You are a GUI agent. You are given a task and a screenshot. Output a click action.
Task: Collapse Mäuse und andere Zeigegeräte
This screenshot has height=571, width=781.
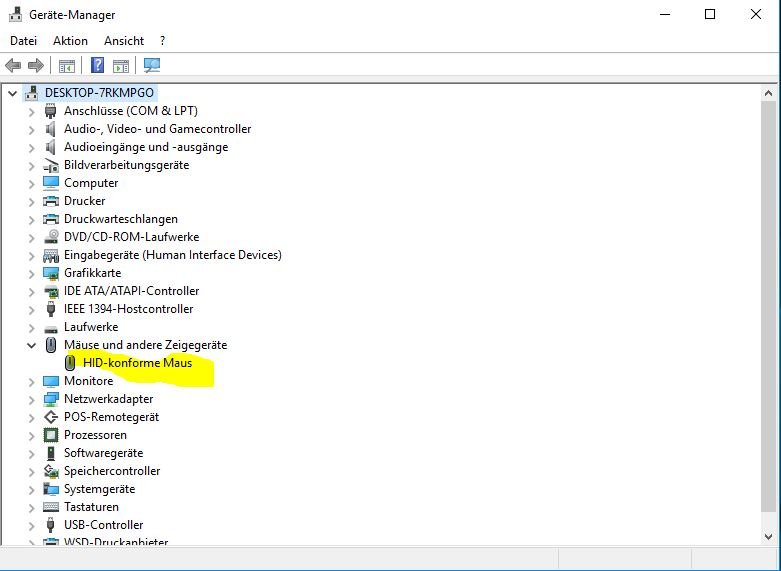pos(31,345)
